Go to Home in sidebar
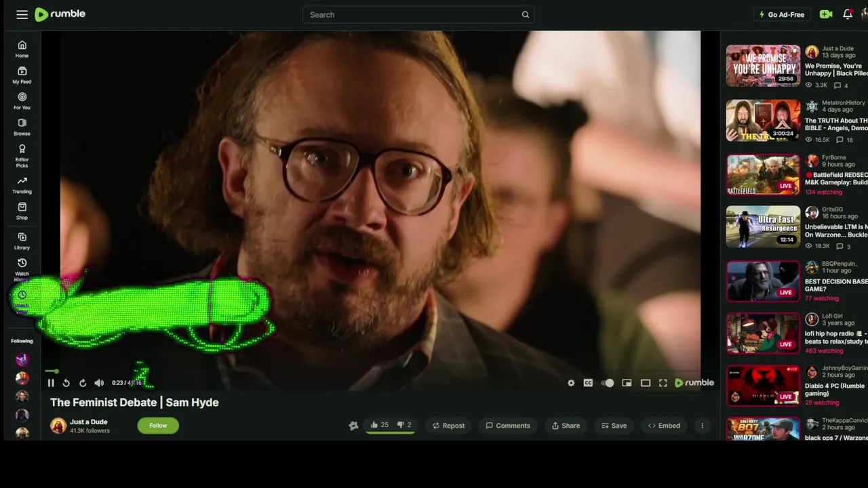Viewport: 868px width, 488px height. [22, 49]
